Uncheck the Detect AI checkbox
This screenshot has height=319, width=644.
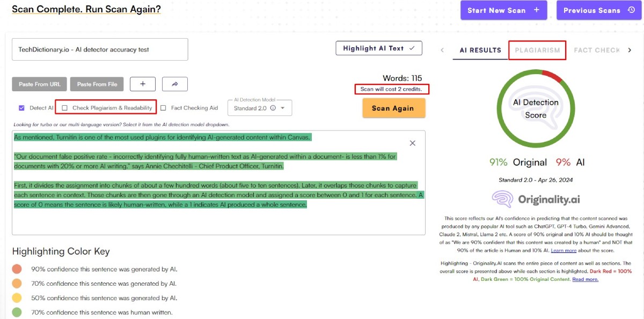click(21, 108)
